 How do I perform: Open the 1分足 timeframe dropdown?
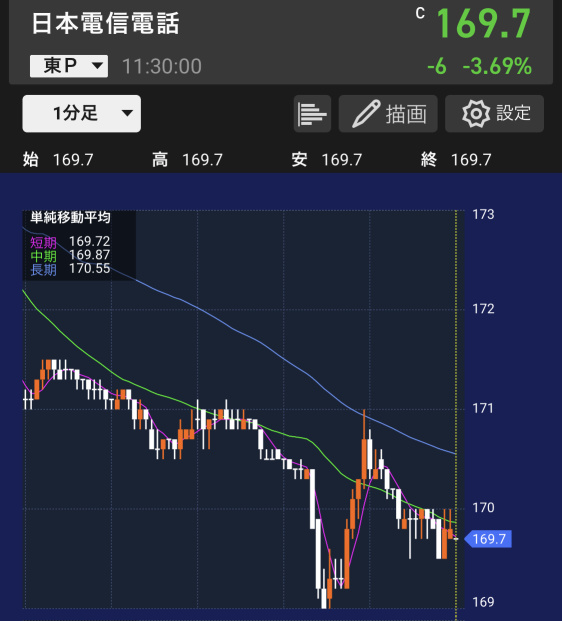(82, 114)
